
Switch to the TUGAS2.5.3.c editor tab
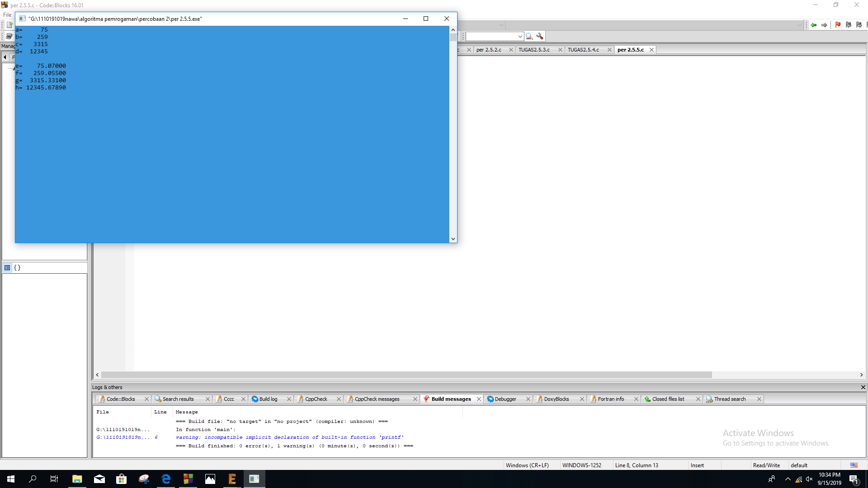[x=534, y=50]
